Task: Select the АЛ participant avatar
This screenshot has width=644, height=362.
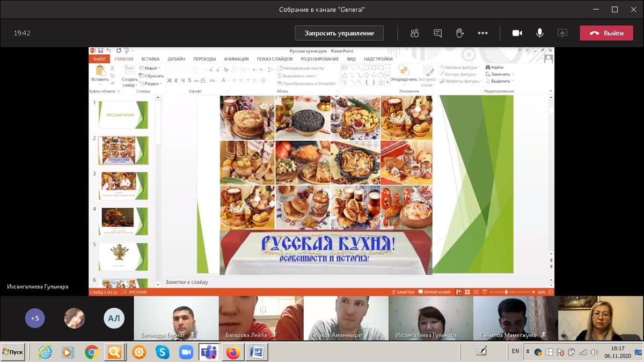Action: (114, 318)
